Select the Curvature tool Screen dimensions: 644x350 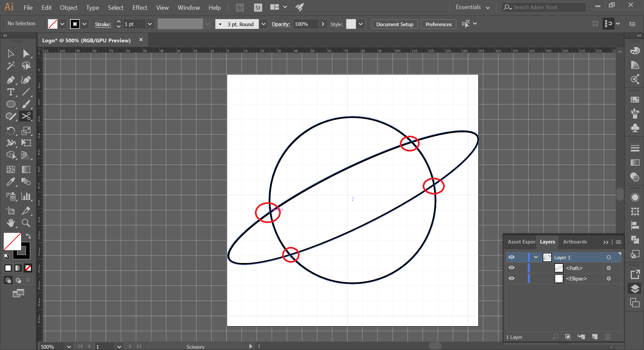pyautogui.click(x=26, y=80)
